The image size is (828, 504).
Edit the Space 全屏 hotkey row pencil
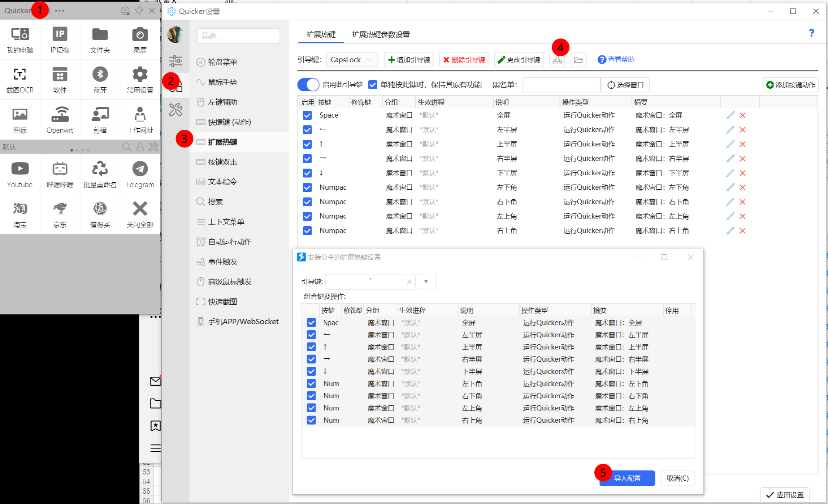[730, 115]
